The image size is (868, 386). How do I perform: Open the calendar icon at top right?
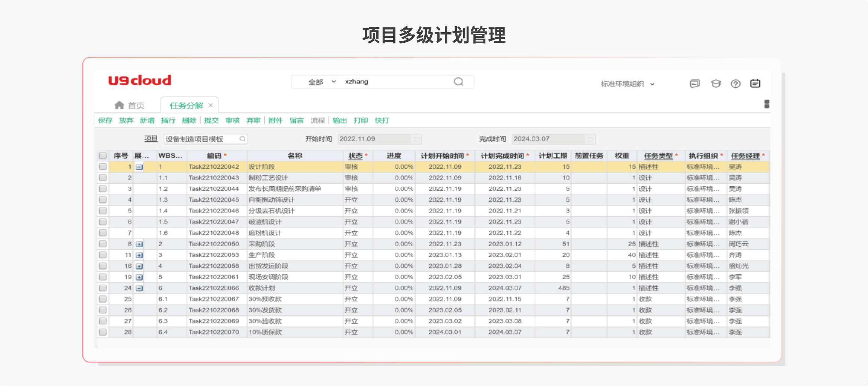click(x=755, y=84)
